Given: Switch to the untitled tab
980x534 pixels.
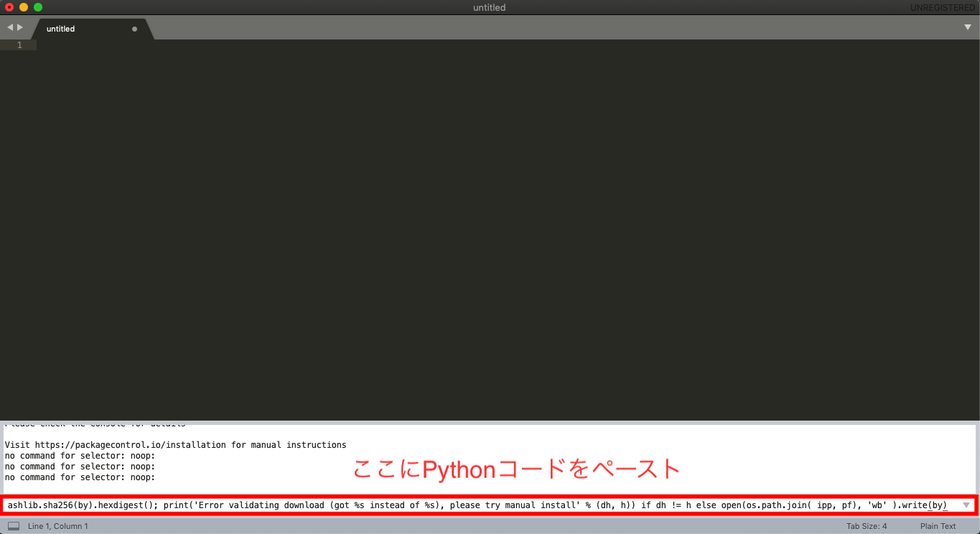Looking at the screenshot, I should point(60,29).
